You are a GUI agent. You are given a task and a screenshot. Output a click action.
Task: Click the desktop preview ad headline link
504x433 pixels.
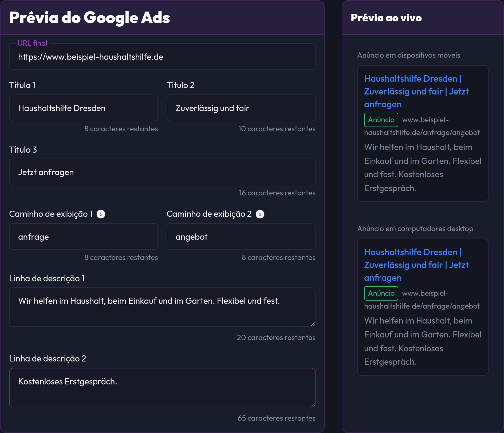(x=416, y=265)
